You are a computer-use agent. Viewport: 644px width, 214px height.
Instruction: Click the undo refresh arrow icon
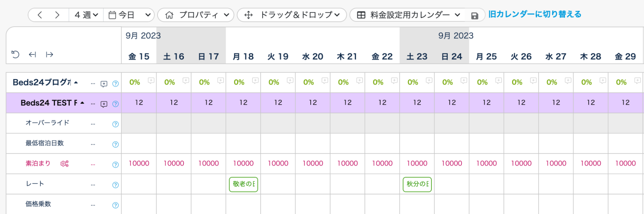(15, 54)
